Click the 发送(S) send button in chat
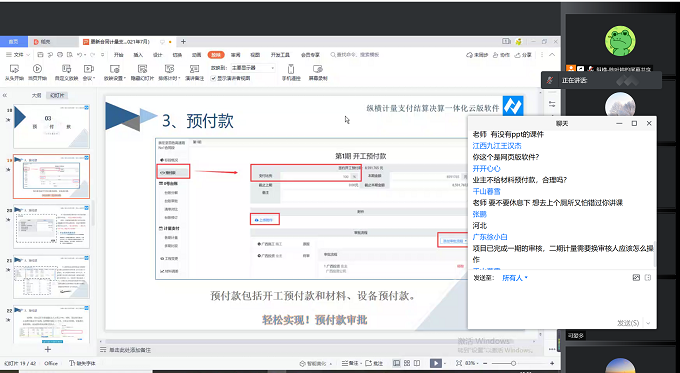The width and height of the screenshot is (680, 373). (628, 323)
